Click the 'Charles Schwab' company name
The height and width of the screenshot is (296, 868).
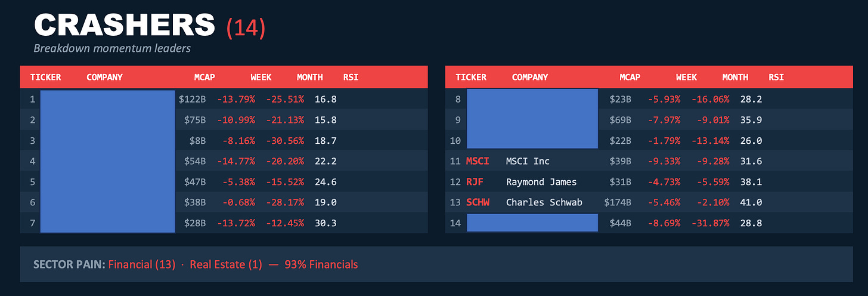coord(544,202)
